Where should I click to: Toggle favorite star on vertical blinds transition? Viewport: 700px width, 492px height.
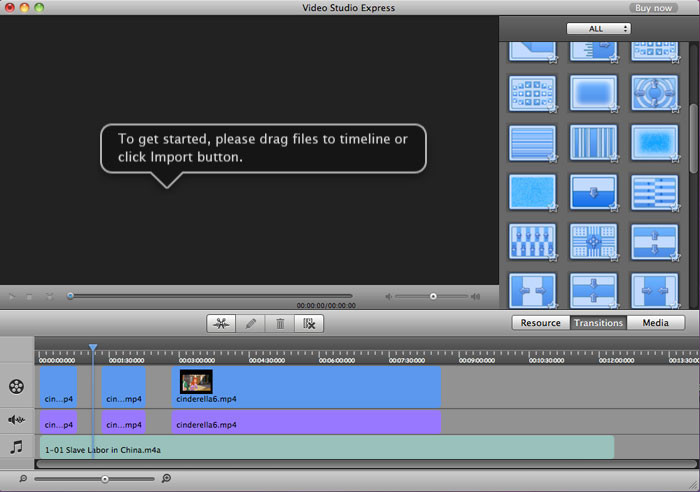pos(614,158)
